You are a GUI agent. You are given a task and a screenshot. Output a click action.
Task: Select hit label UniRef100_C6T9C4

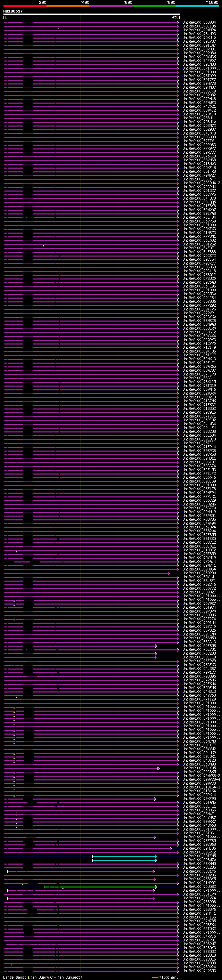coord(199,607)
